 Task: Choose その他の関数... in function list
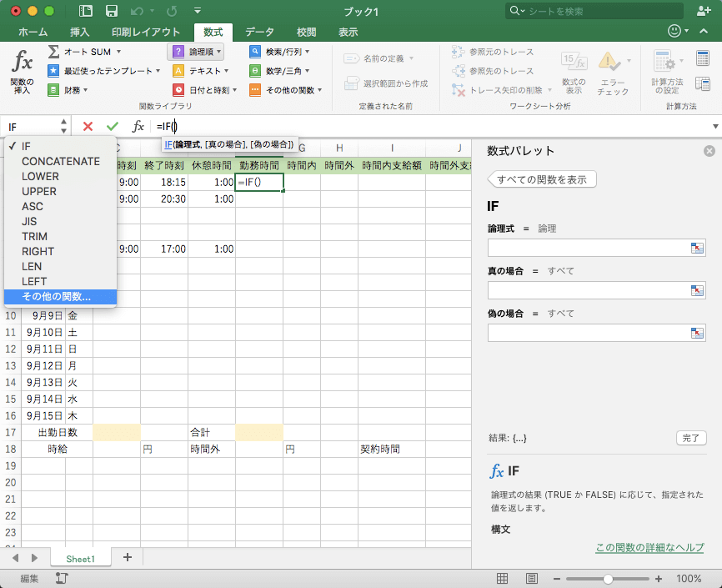tap(60, 297)
